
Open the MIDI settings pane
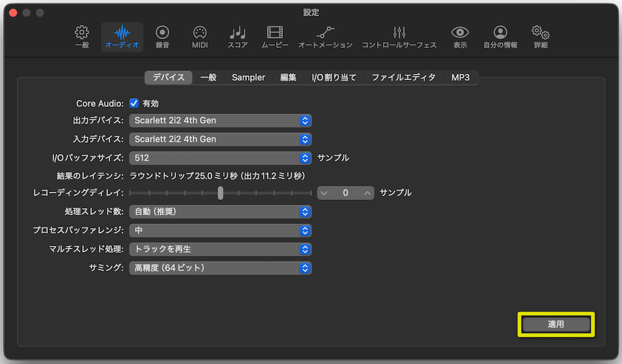point(200,36)
